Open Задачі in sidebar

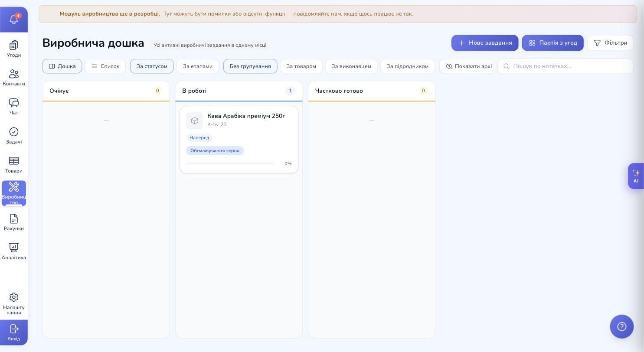14,136
